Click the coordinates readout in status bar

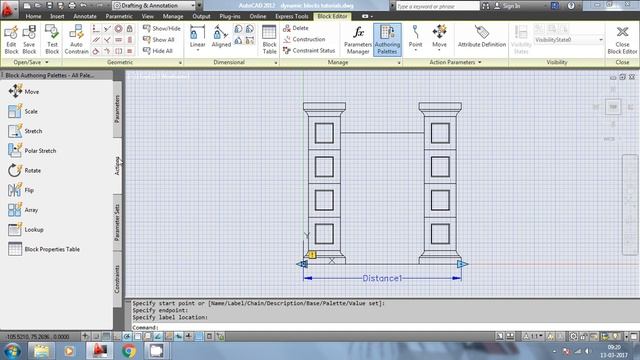tap(38, 337)
